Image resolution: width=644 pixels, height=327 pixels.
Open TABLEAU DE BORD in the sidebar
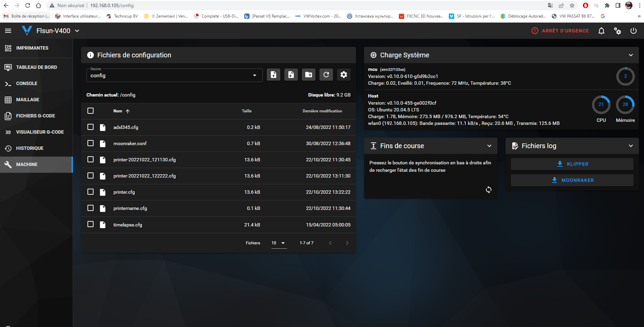click(36, 67)
